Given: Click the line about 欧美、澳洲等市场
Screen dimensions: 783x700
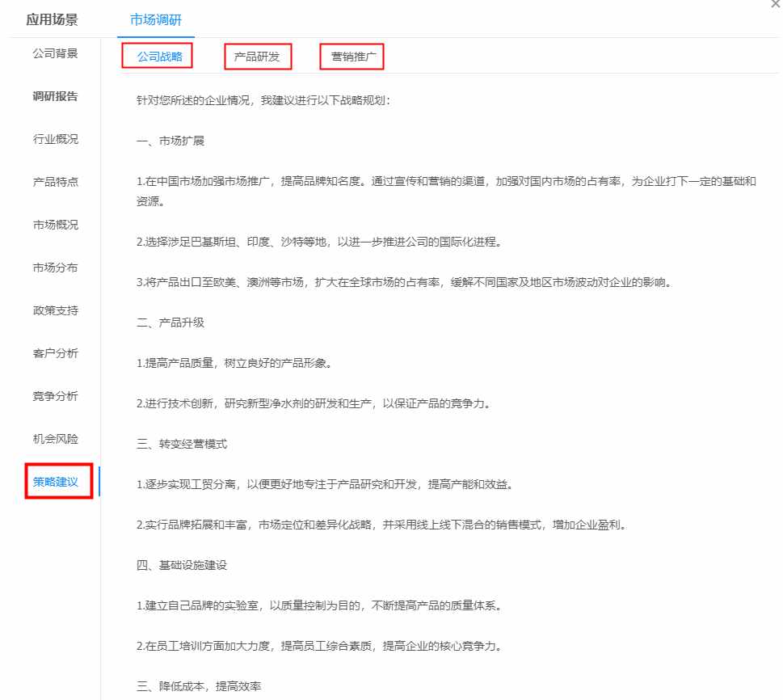Looking at the screenshot, I should [x=405, y=282].
